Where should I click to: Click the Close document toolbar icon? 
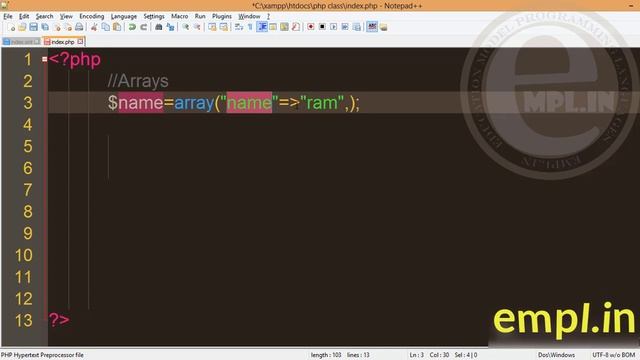click(57, 27)
